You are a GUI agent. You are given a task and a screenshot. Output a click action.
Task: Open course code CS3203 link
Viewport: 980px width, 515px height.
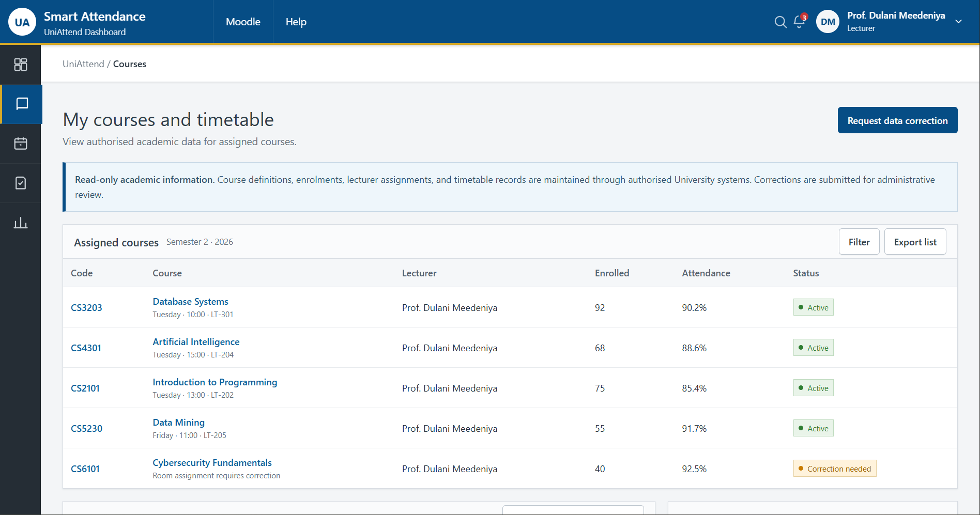pyautogui.click(x=86, y=307)
